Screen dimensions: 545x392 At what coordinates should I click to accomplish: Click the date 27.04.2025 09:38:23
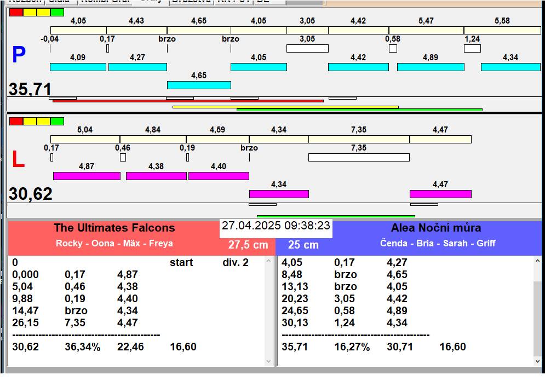pos(276,226)
